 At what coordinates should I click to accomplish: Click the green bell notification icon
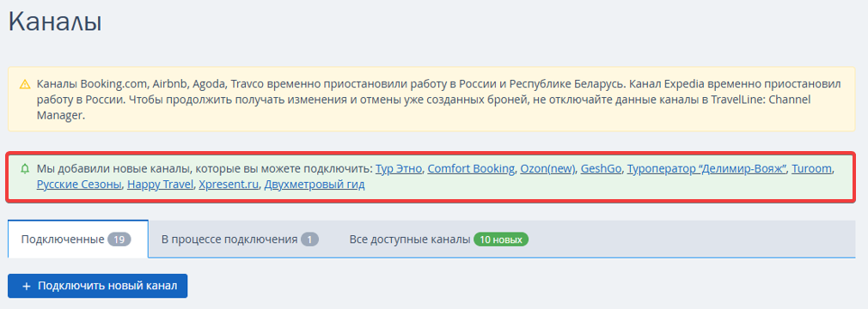(25, 168)
